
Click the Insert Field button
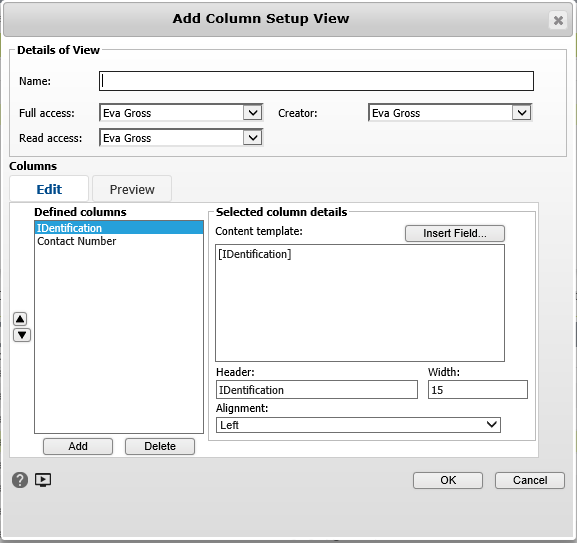pyautogui.click(x=454, y=233)
